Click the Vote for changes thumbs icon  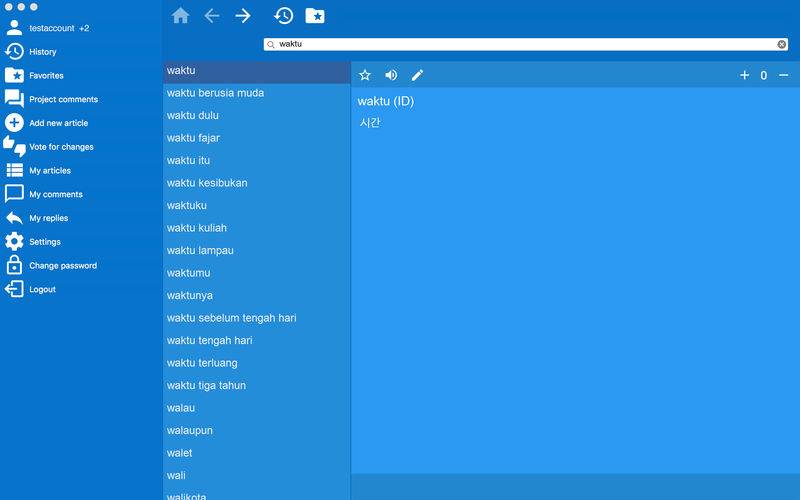point(14,146)
